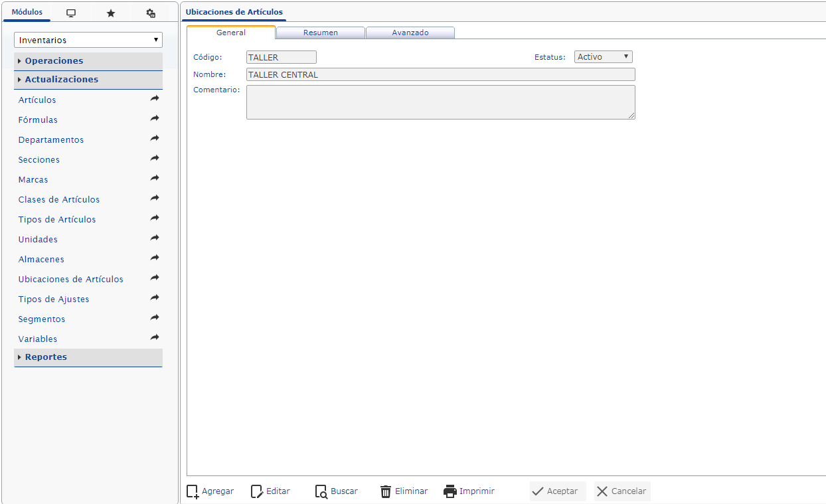Expand the Operaciones section

pos(54,61)
